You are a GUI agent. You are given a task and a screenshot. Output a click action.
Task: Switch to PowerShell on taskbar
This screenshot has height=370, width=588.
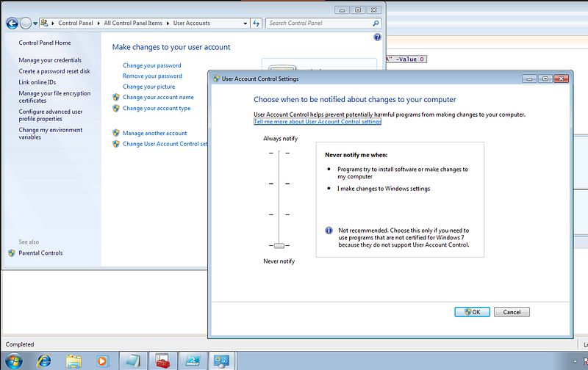tap(193, 360)
